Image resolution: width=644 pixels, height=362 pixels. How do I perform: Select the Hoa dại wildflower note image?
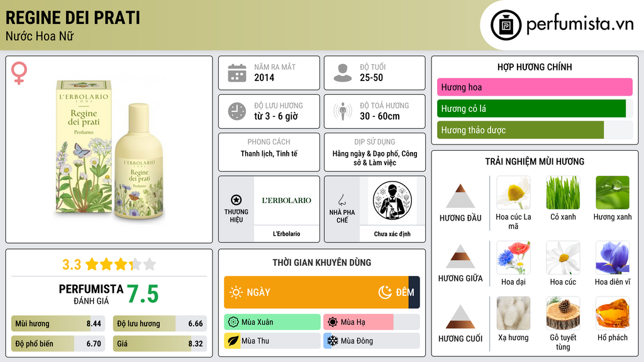[513, 258]
